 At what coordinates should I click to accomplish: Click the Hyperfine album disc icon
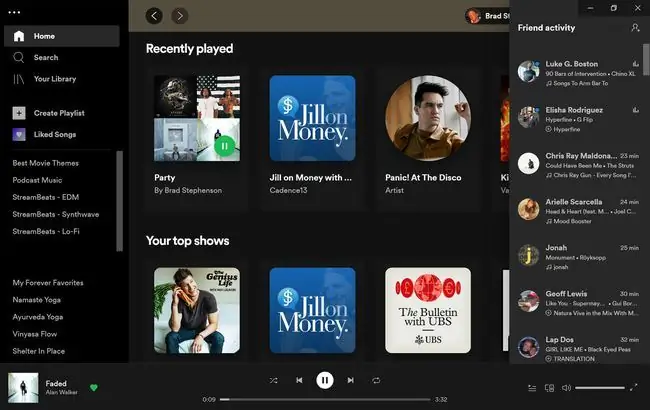(x=548, y=129)
